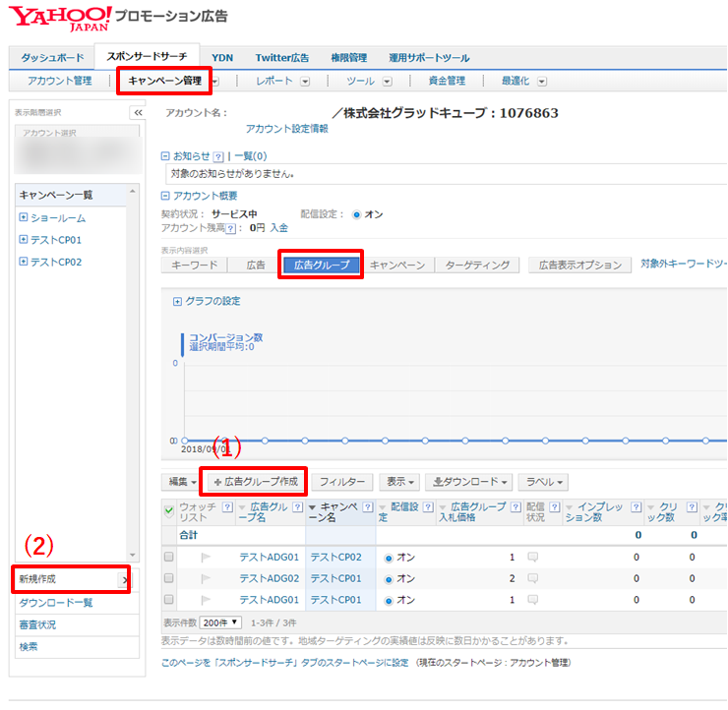Switch to ダッシュボード tab
Screen dimensions: 728x710
[52, 58]
